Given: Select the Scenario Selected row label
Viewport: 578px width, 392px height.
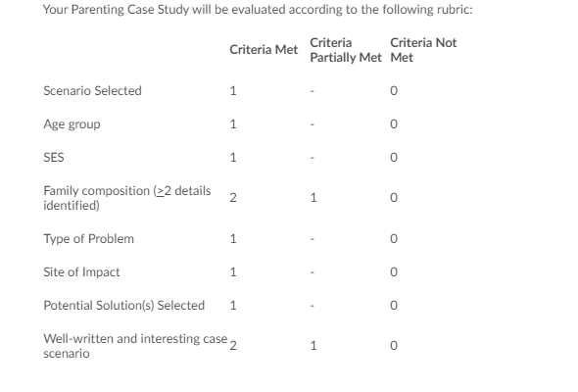Looking at the screenshot, I should point(92,91).
